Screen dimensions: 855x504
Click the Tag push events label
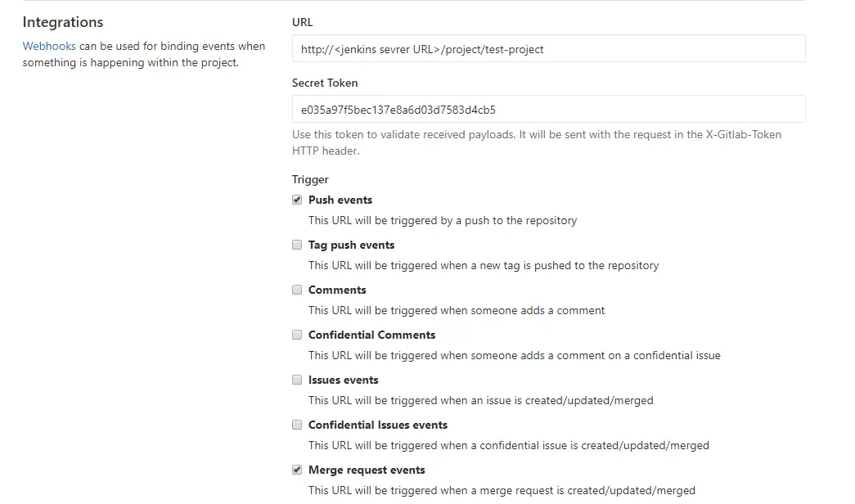(x=351, y=245)
